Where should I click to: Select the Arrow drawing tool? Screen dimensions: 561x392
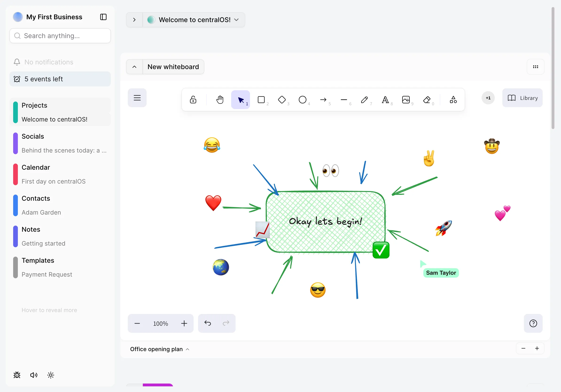323,100
